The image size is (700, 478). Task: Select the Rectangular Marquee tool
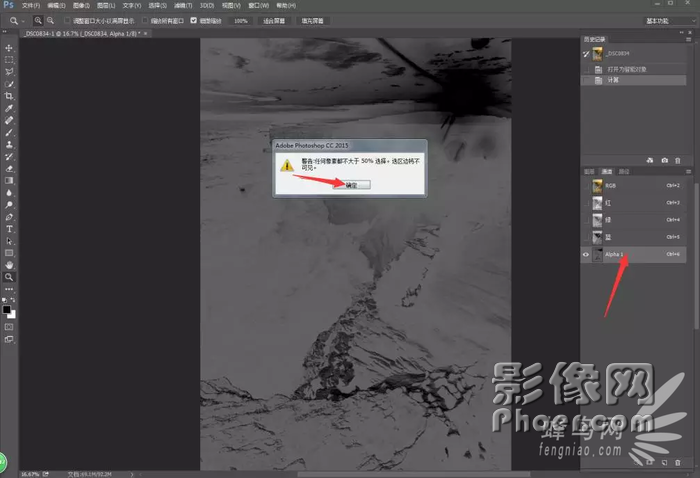pyautogui.click(x=8, y=60)
